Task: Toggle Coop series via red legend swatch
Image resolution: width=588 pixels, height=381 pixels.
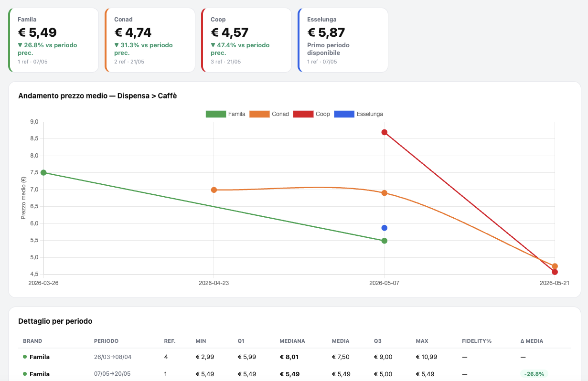Action: [303, 114]
